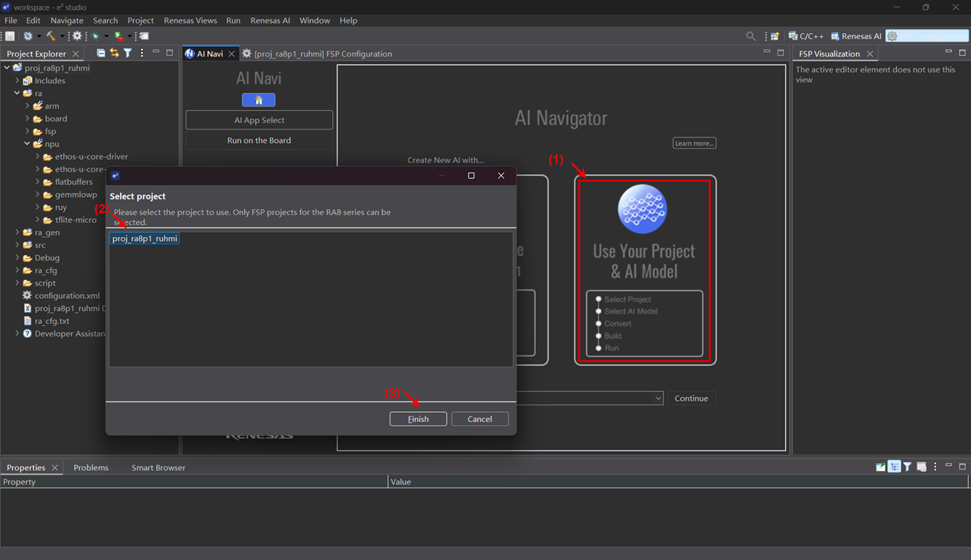This screenshot has height=560, width=971.
Task: Click the Run on the Board button
Action: click(x=259, y=140)
